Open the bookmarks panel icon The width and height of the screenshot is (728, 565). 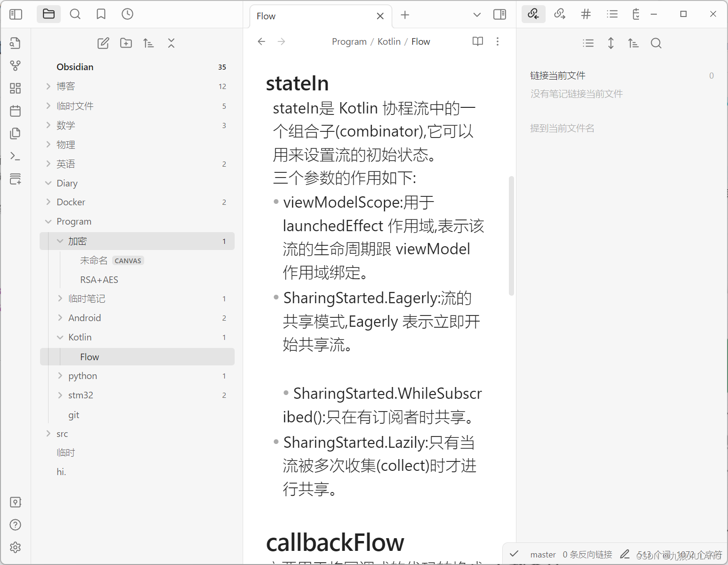point(101,14)
